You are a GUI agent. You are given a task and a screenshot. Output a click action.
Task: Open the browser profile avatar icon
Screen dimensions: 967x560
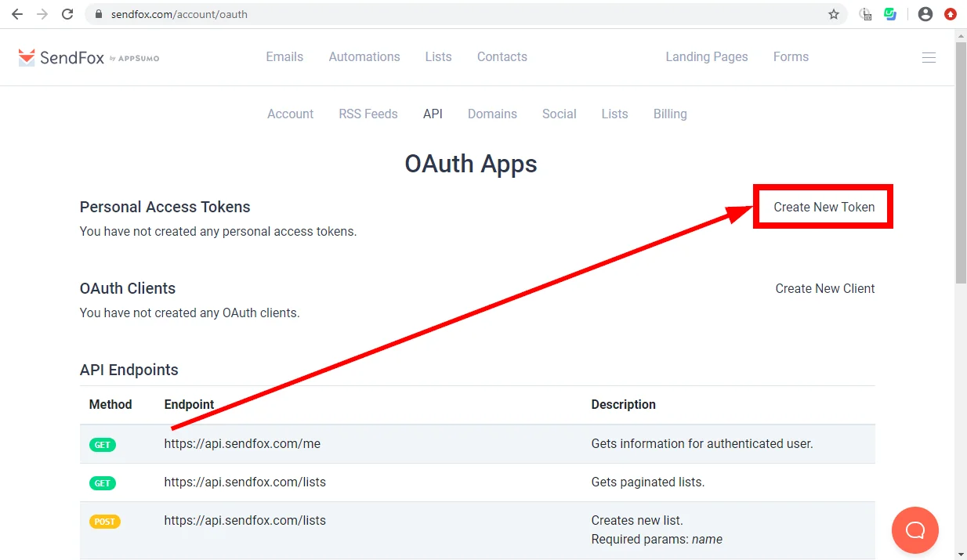click(925, 14)
